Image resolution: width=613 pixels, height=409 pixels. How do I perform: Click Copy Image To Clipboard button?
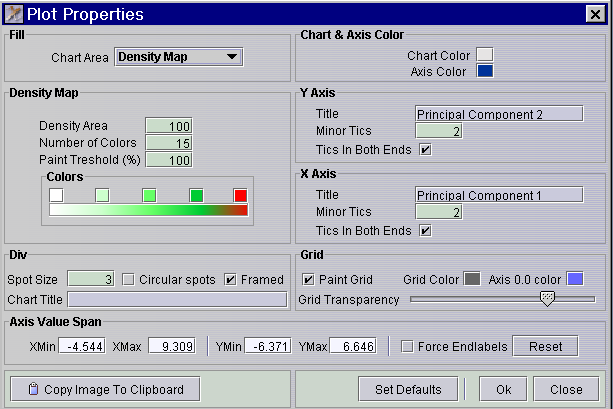[x=105, y=389]
